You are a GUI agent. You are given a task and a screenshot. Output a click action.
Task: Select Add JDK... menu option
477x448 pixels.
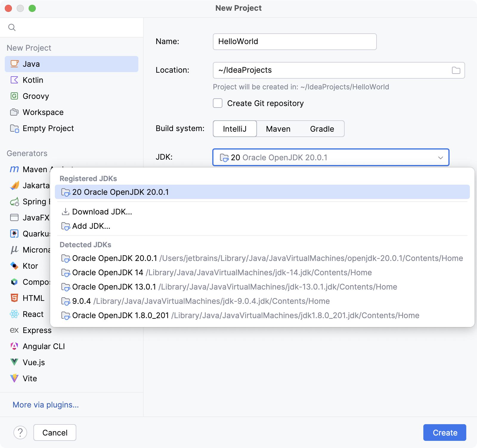pos(91,226)
